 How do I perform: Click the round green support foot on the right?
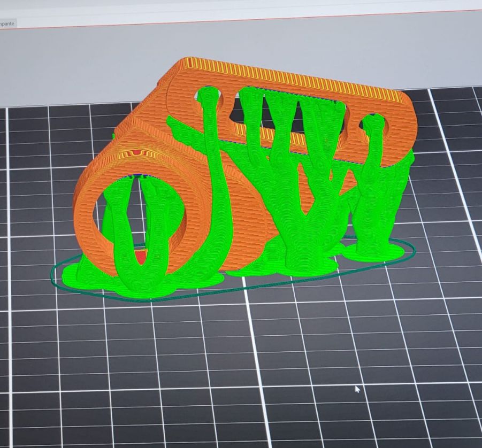(x=374, y=250)
